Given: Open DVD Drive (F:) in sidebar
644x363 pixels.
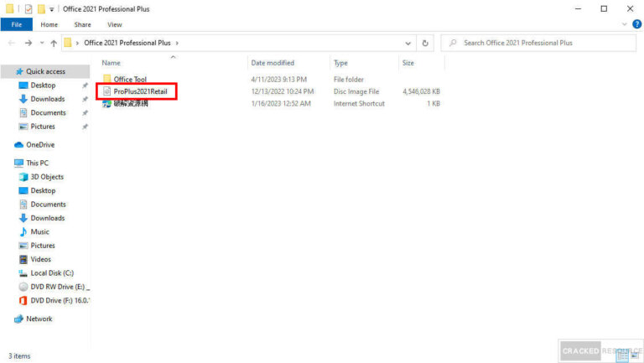Looking at the screenshot, I should coord(60,299).
